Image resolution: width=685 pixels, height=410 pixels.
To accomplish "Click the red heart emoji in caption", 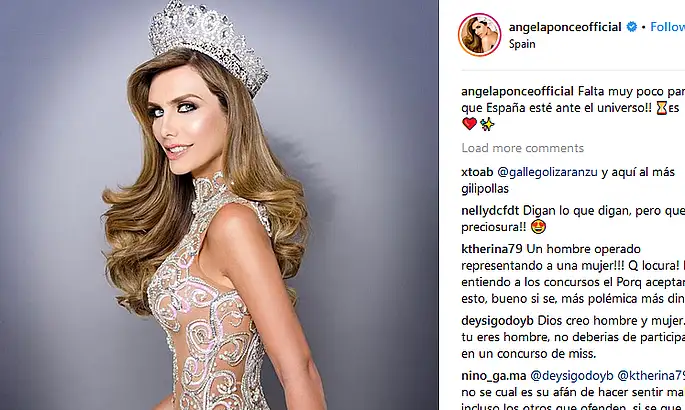I will pyautogui.click(x=469, y=124).
